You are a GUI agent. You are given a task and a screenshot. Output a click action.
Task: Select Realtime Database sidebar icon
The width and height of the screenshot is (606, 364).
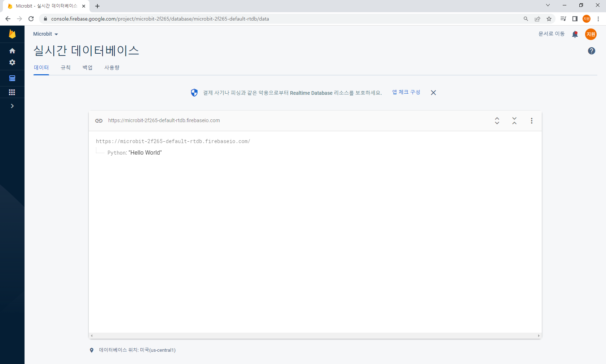(x=12, y=78)
